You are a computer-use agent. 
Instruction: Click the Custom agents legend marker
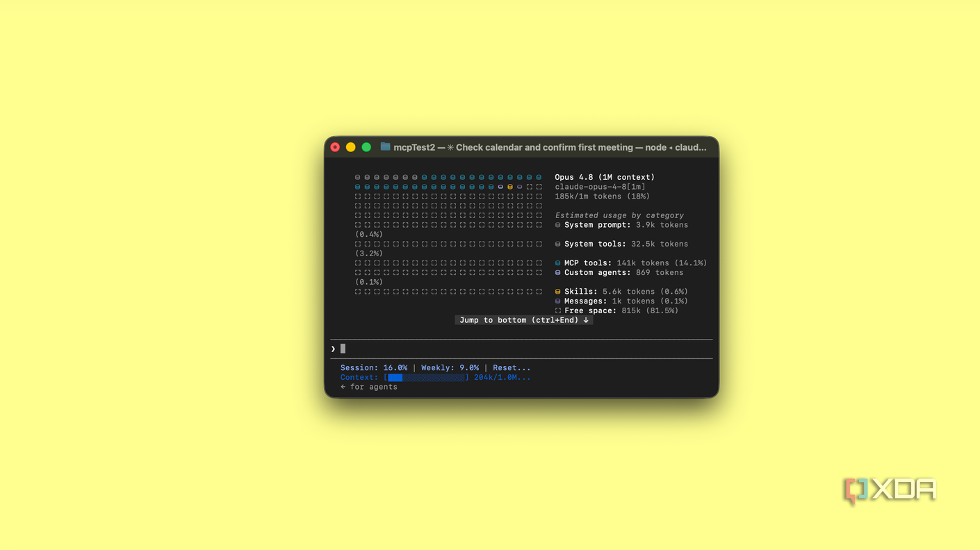558,273
